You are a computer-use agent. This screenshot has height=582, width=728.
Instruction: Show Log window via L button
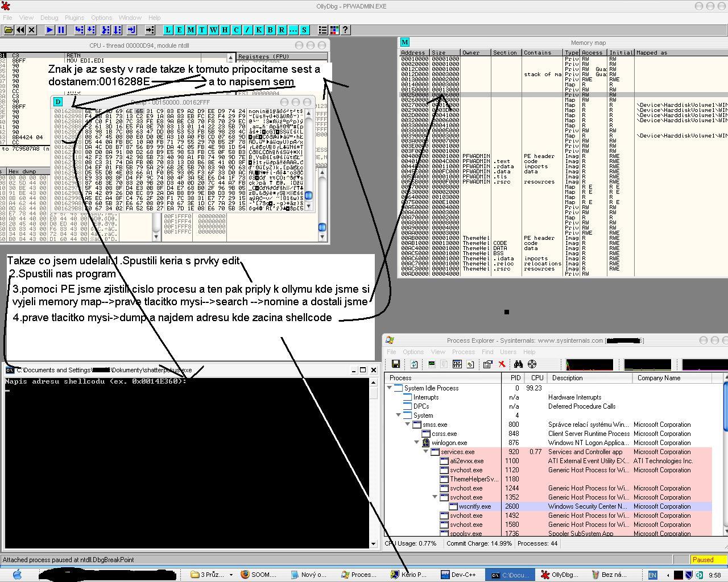point(168,30)
